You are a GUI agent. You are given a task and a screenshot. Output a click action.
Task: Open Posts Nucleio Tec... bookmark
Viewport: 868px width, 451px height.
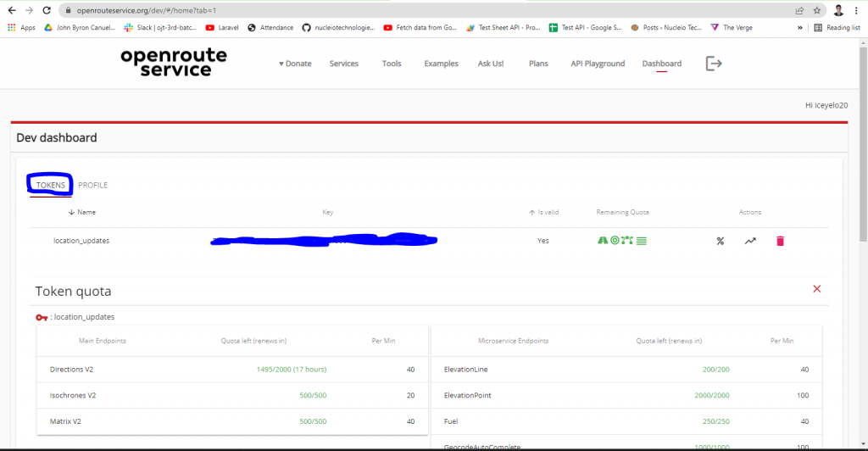click(666, 28)
